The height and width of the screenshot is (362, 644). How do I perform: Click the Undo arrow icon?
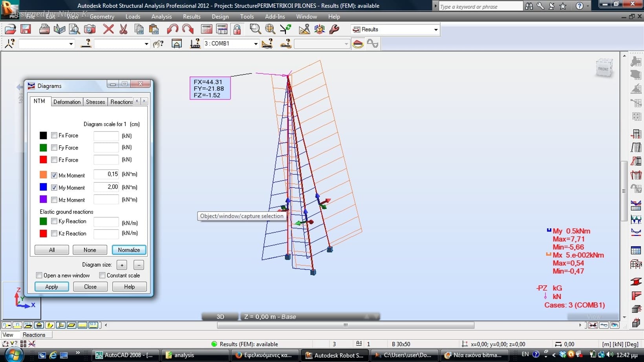tap(172, 29)
